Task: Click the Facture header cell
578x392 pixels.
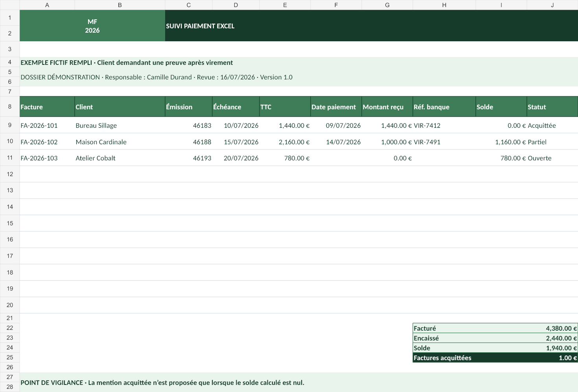Action: tap(47, 107)
